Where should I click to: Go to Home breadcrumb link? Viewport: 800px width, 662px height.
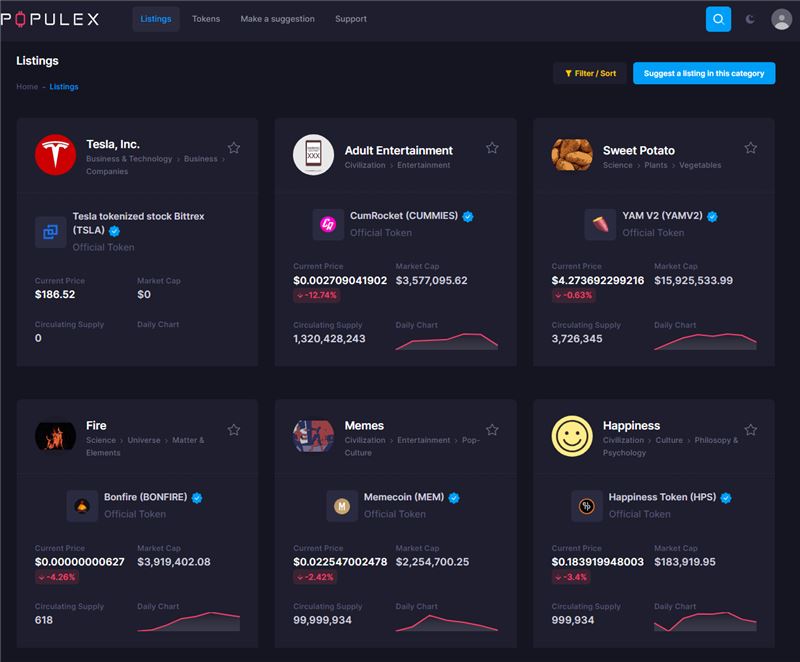click(27, 87)
